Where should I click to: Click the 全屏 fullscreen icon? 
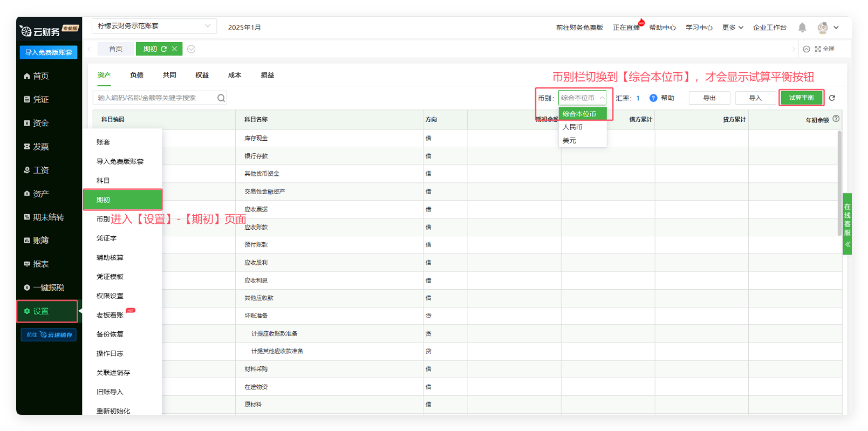[x=818, y=49]
